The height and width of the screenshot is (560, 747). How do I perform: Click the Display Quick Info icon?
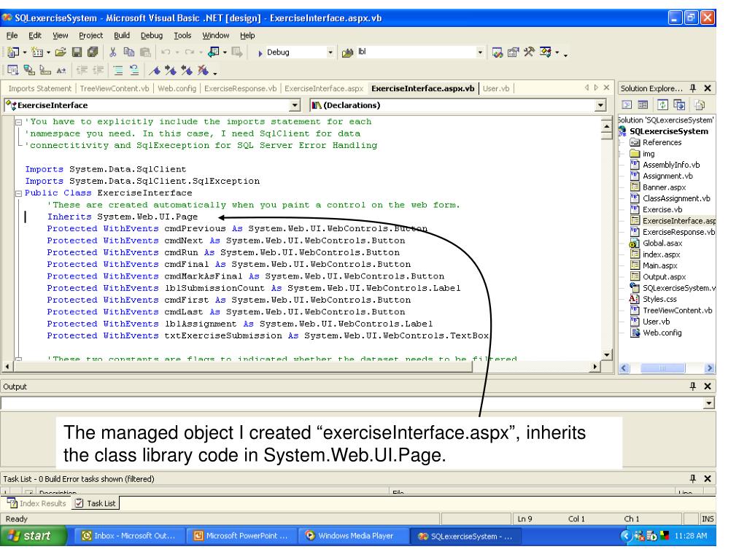[45, 71]
